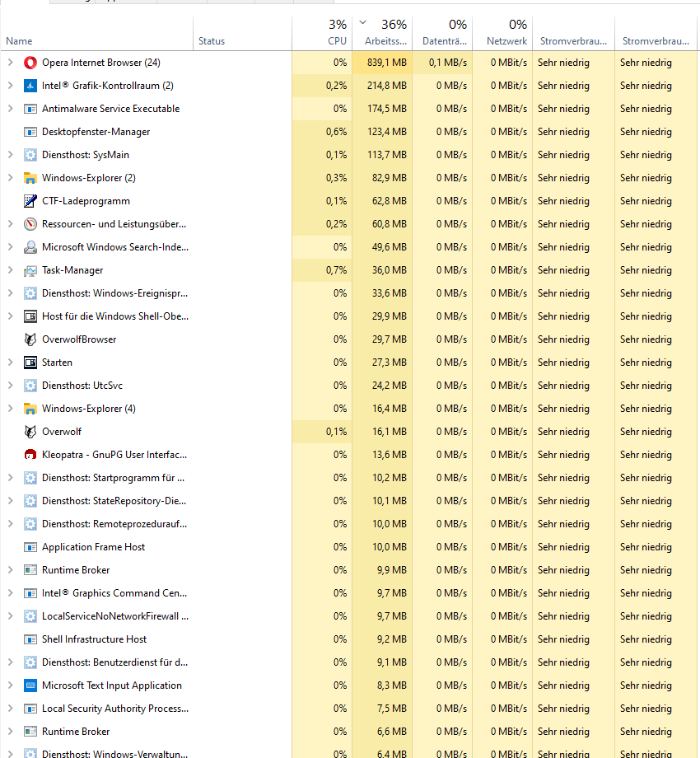
Task: Expand the Task-Manager process row
Action: click(x=10, y=270)
